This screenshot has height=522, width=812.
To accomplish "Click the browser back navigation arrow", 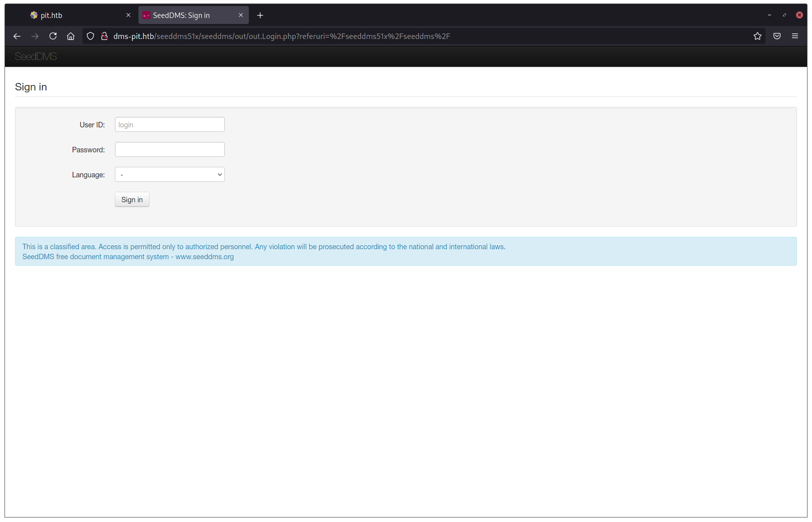I will point(17,36).
